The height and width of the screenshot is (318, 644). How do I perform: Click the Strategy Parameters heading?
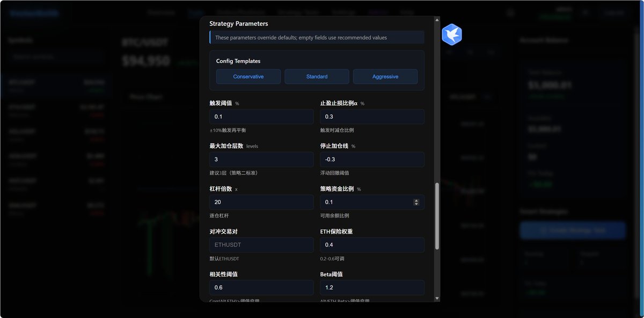click(239, 24)
